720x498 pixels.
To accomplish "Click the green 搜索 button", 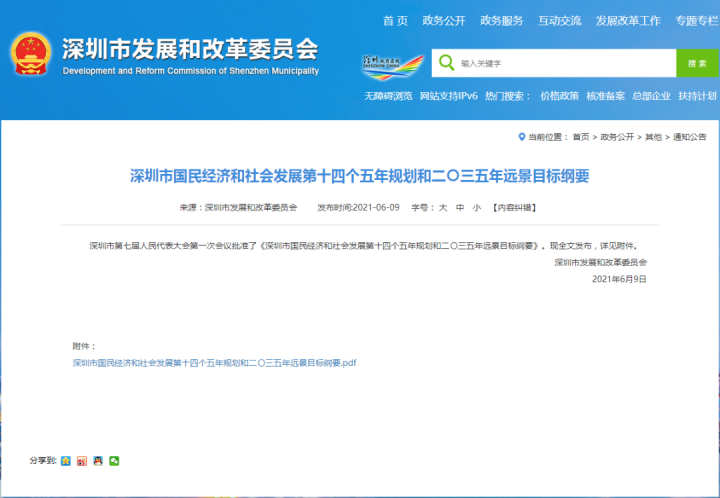I will click(x=698, y=63).
